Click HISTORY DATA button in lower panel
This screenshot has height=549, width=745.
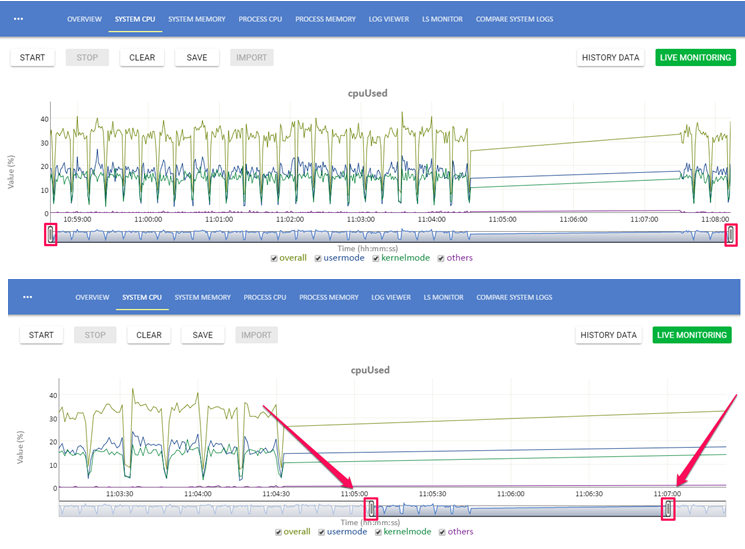tap(609, 335)
